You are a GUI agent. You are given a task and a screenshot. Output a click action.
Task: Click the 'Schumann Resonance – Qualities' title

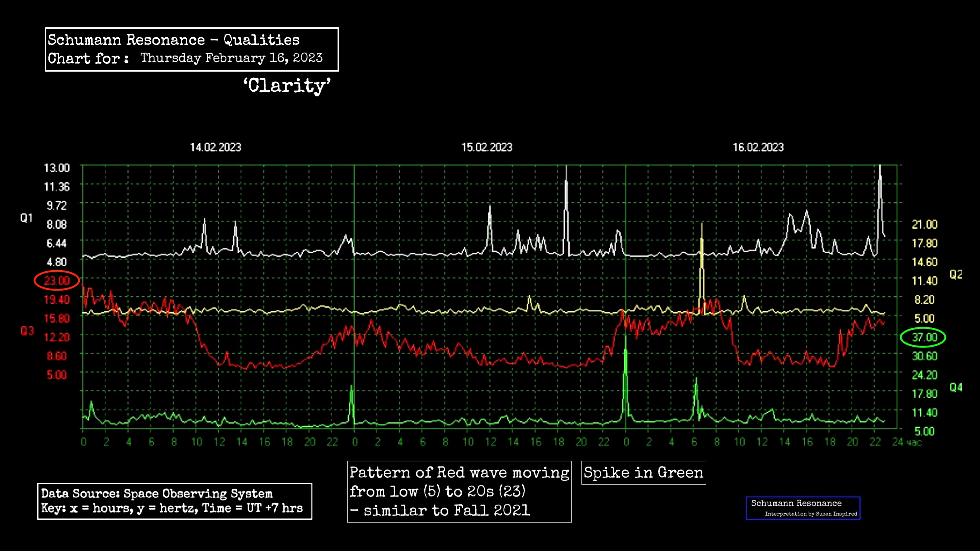coord(174,40)
